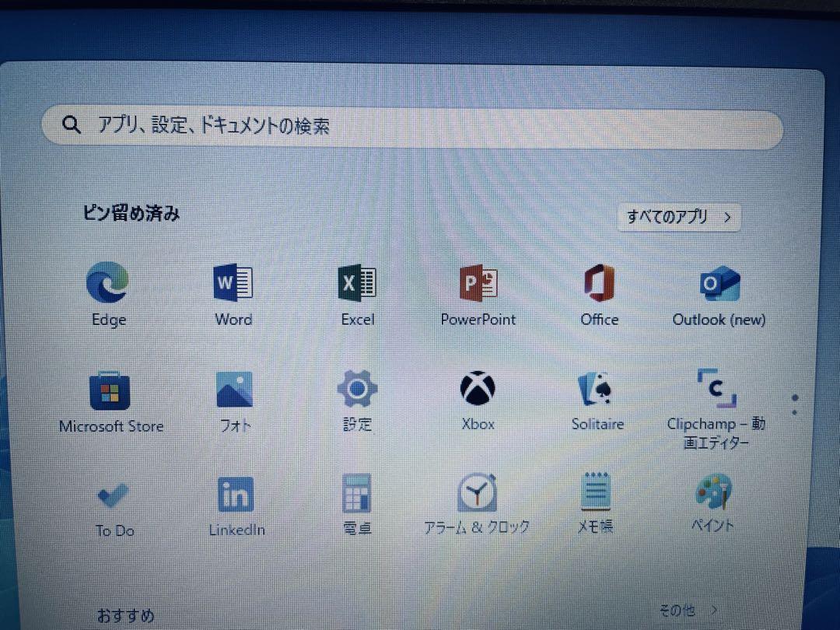Open the Excel app icon
The height and width of the screenshot is (630, 840).
pos(357,283)
